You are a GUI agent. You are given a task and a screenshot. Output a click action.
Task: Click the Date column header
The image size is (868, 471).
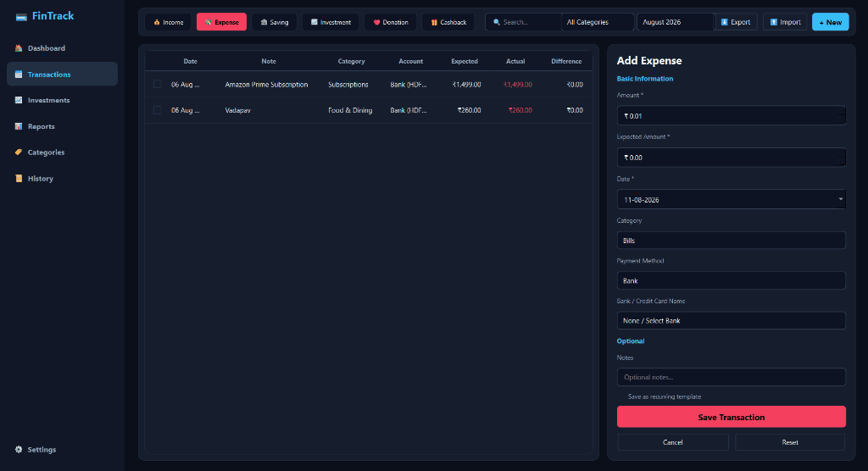(x=191, y=62)
